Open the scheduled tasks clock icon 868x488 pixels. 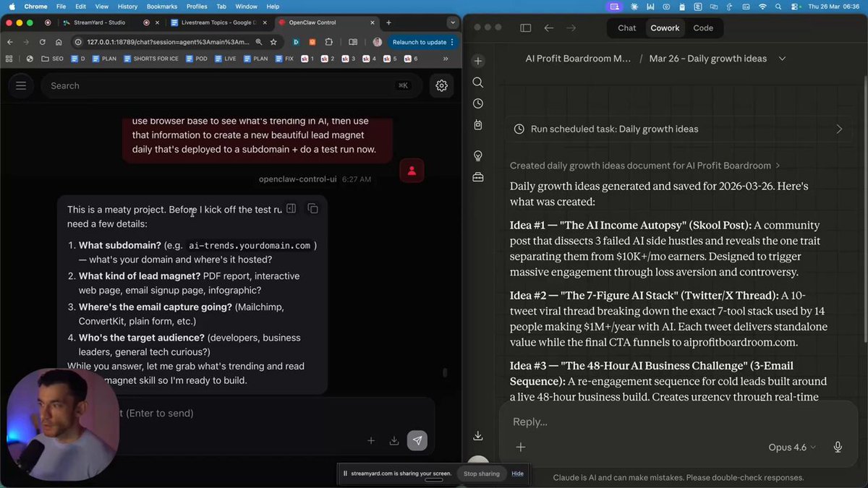click(x=478, y=103)
